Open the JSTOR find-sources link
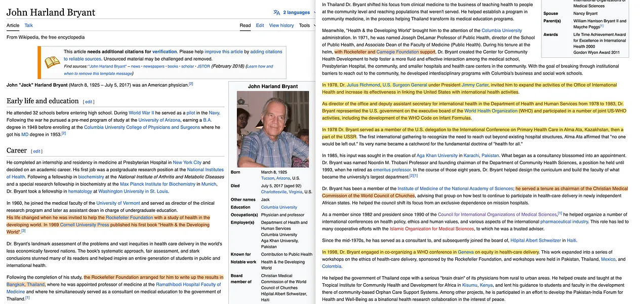644x304 pixels. point(203,66)
